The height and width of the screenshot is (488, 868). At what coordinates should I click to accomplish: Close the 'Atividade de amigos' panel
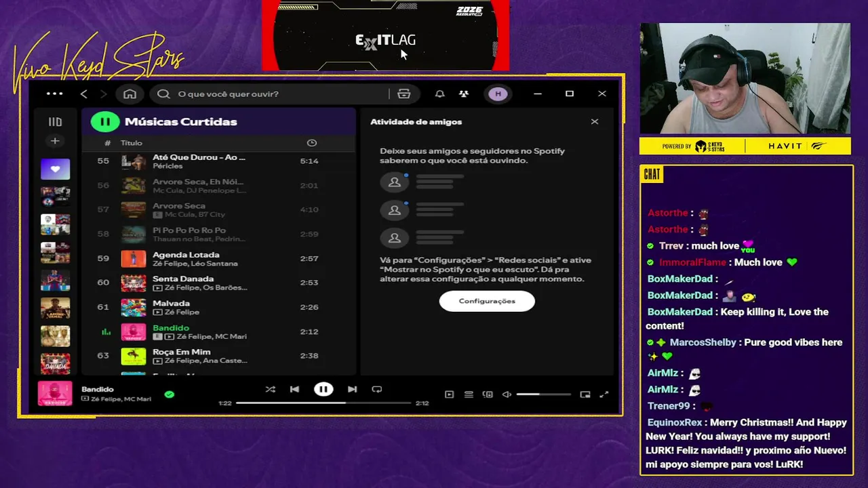point(595,122)
